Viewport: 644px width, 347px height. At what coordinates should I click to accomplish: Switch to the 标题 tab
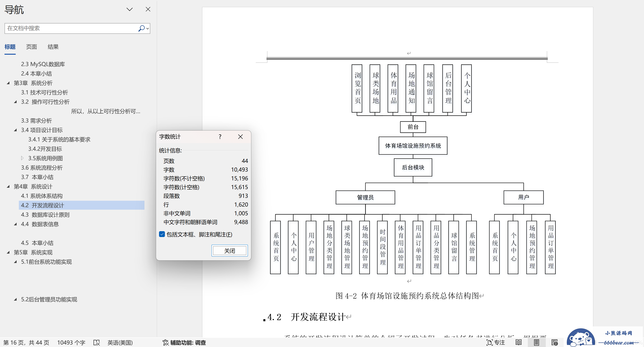click(x=10, y=47)
